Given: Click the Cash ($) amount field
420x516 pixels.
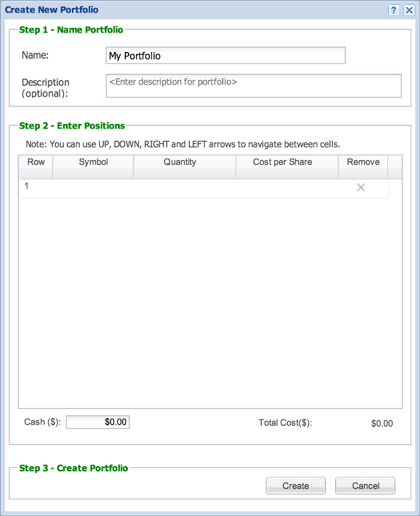Looking at the screenshot, I should click(x=98, y=422).
